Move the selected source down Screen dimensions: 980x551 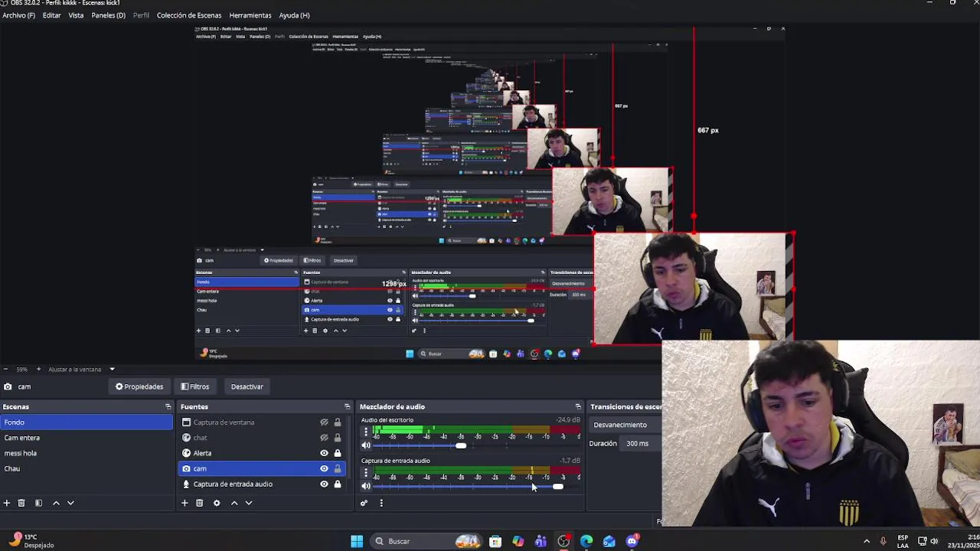[x=249, y=503]
